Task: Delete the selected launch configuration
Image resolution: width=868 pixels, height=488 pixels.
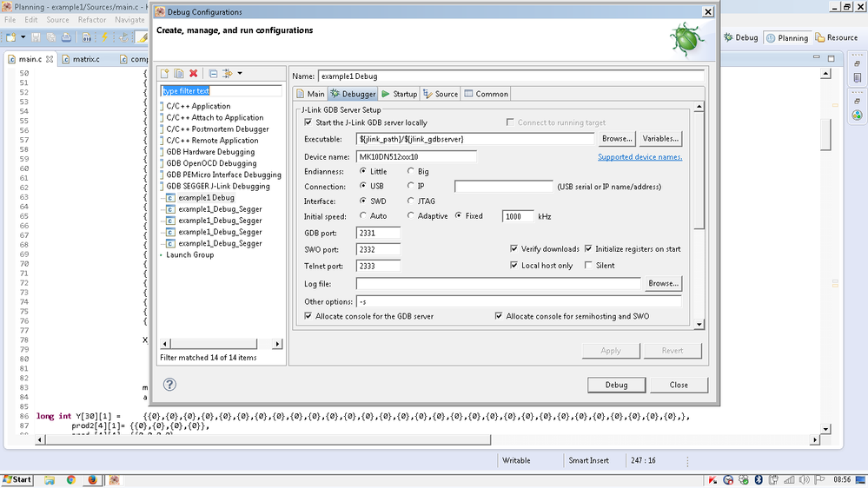Action: tap(193, 74)
